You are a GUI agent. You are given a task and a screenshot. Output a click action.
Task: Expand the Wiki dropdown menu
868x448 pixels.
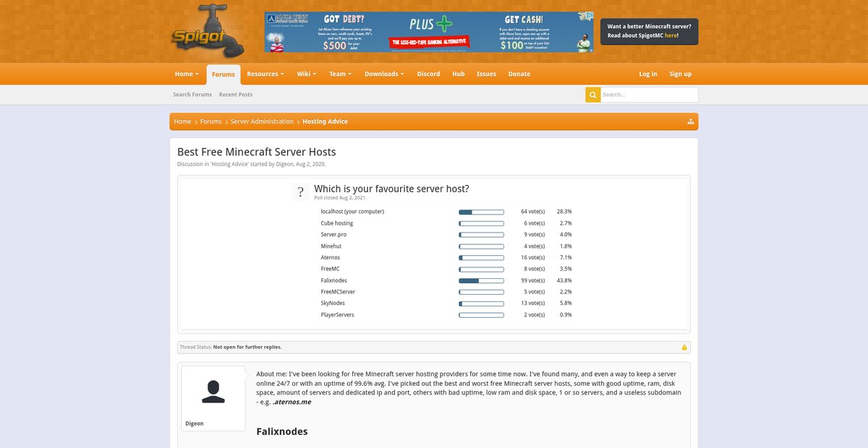pyautogui.click(x=307, y=74)
